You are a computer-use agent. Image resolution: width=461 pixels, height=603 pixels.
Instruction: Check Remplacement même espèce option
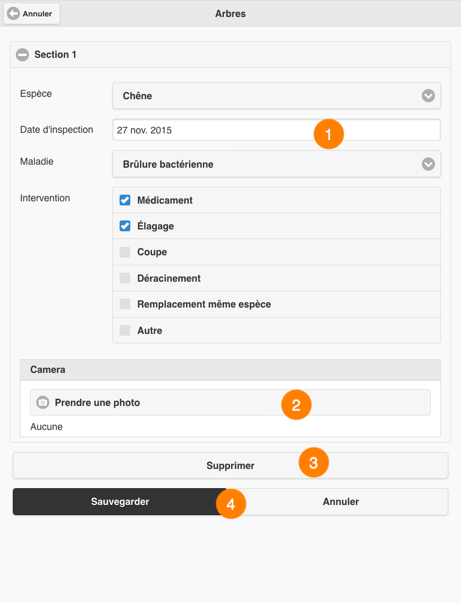coord(125,304)
